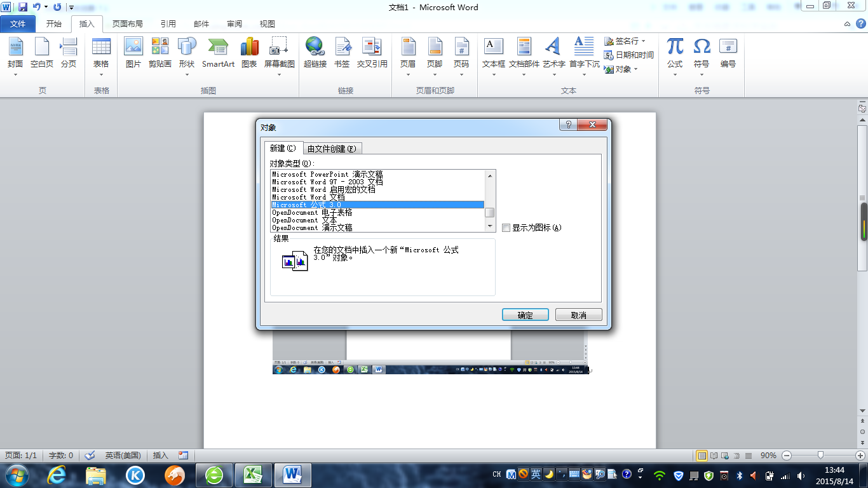Insert a picture with 图片
The width and height of the screenshot is (868, 488).
coord(133,53)
